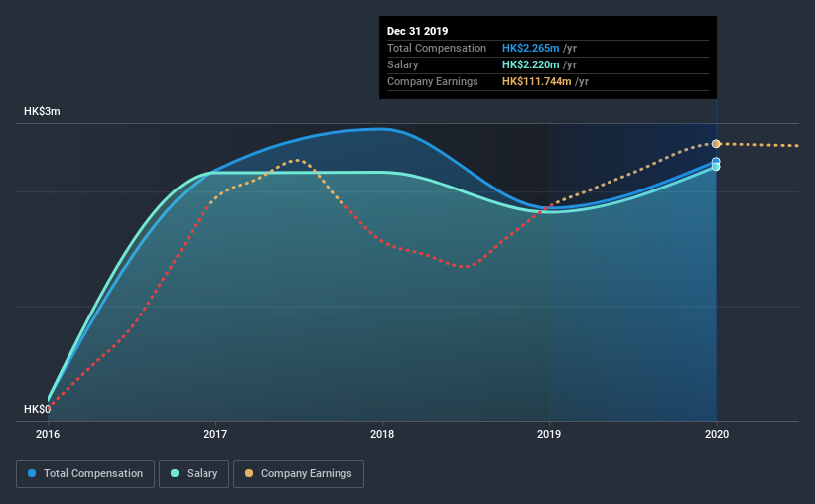The width and height of the screenshot is (815, 504).
Task: Toggle the Total Compensation legend button
Action: tap(85, 474)
